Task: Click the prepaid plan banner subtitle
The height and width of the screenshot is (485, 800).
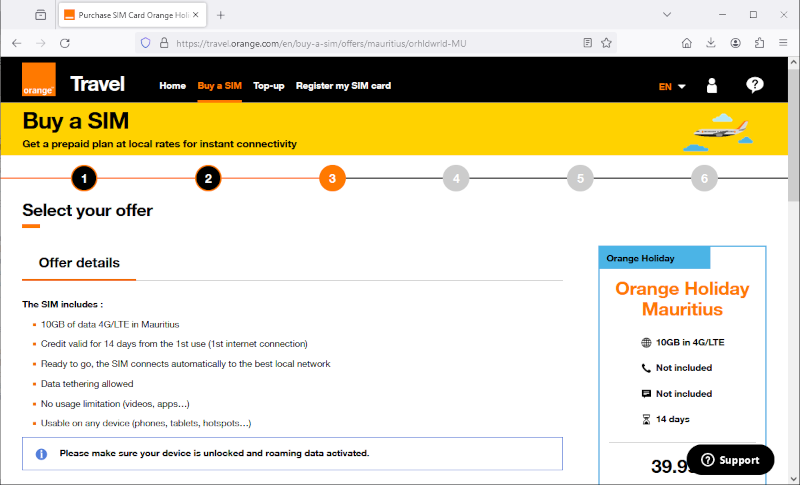Action: [x=159, y=144]
